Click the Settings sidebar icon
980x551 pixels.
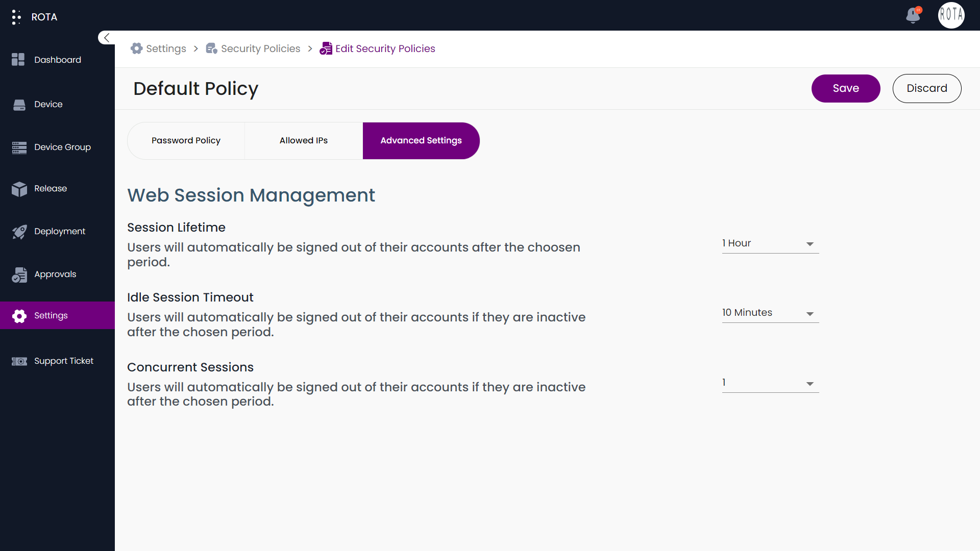[20, 315]
